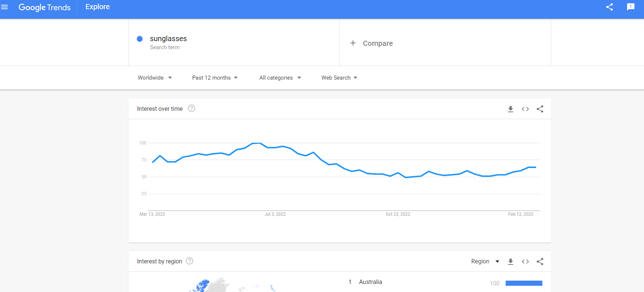Download Interest over time CSV
Image resolution: width=644 pixels, height=292 pixels.
click(510, 109)
